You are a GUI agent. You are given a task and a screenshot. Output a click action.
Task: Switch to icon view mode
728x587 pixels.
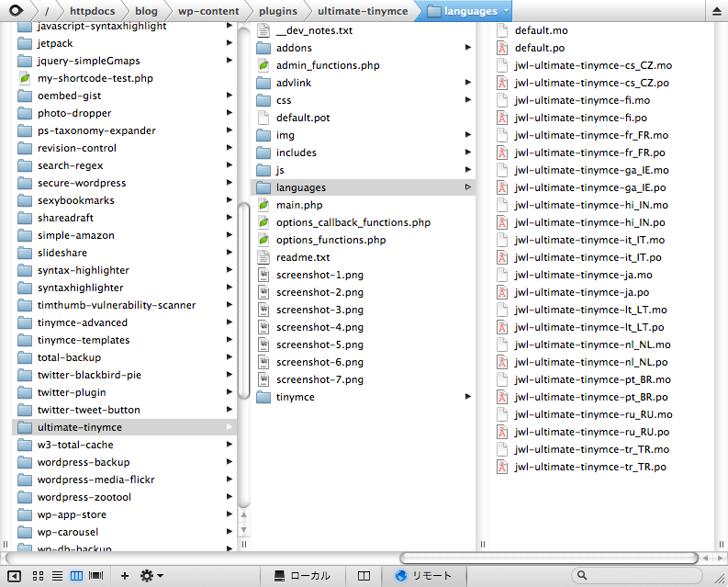tap(39, 576)
